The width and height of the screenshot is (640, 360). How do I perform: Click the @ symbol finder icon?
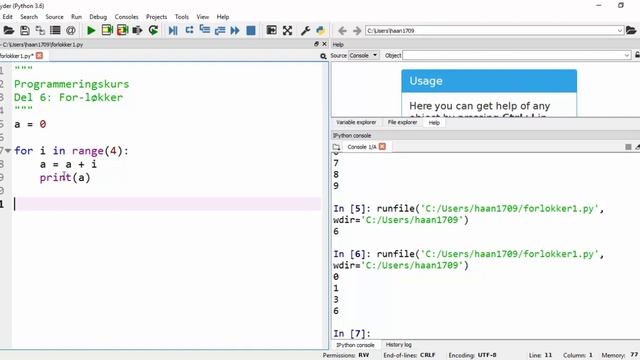tap(71, 30)
